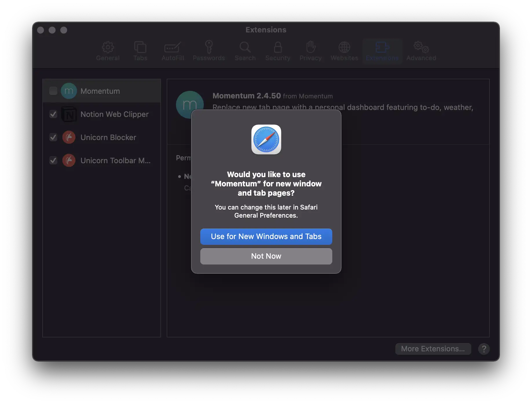
Task: Click the Momentum 2.4.50 title text
Action: tap(247, 96)
